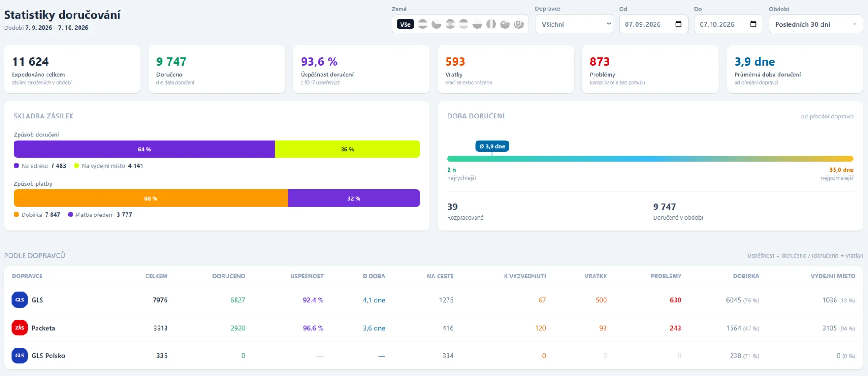Click the 'Na adresu 7 483' legend entry

pos(40,166)
